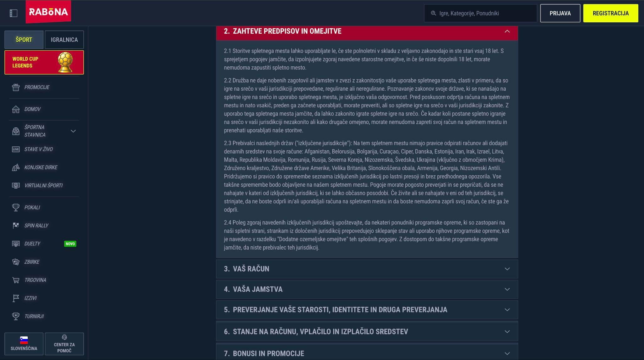644x360 pixels.
Task: Click the Promocije gift icon
Action: (16, 87)
